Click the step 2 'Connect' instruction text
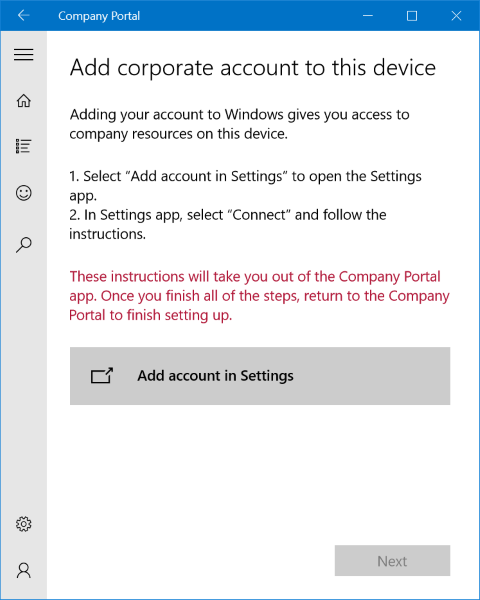This screenshot has width=480, height=600. click(x=228, y=224)
